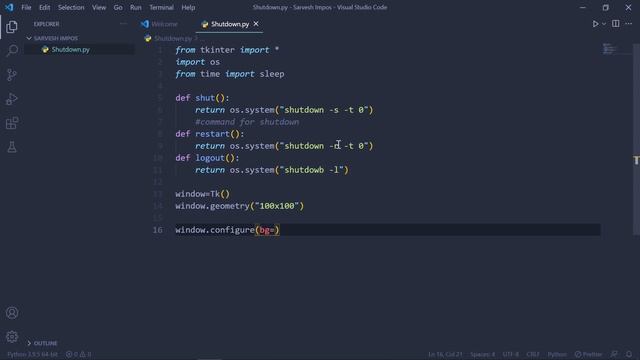Open the Search view
The image size is (640, 360).
coord(12,51)
